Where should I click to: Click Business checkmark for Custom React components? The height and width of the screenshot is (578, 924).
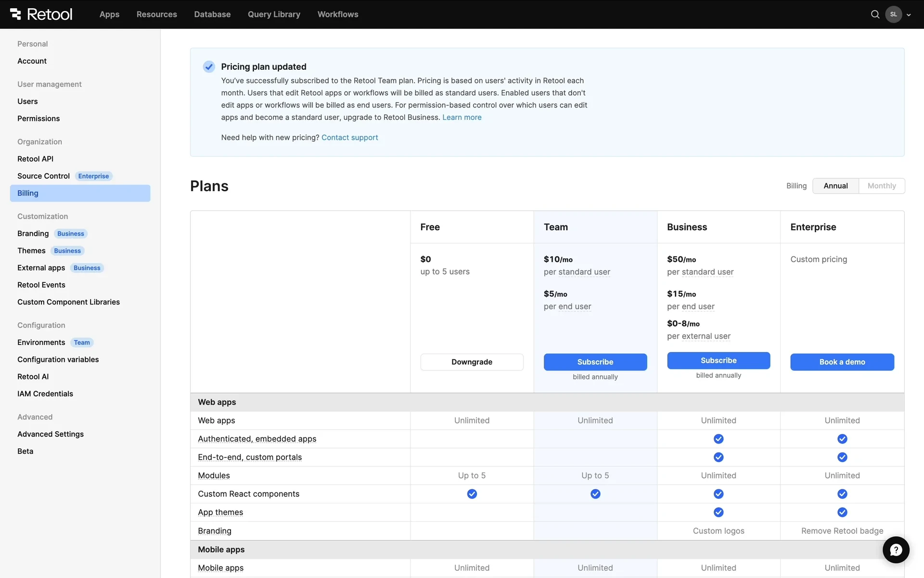719,494
